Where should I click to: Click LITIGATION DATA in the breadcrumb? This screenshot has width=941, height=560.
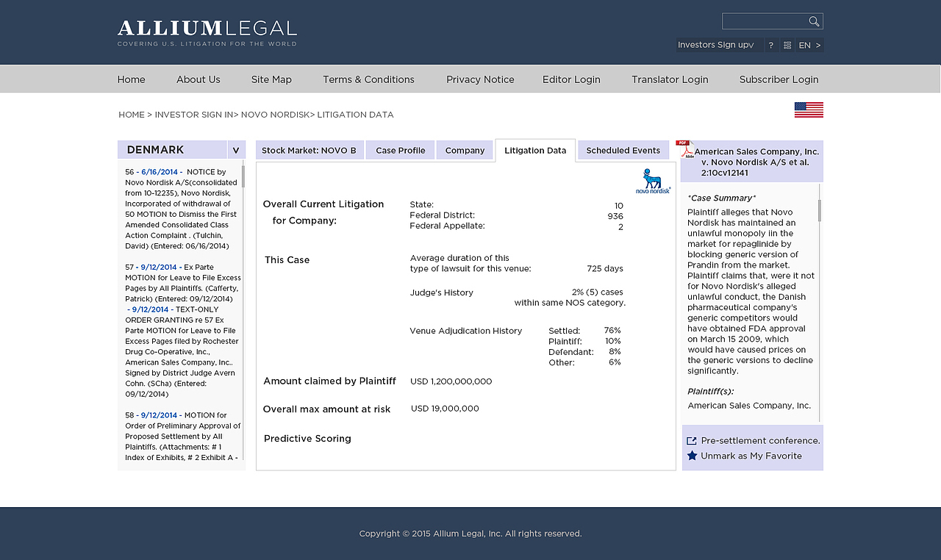pos(355,115)
